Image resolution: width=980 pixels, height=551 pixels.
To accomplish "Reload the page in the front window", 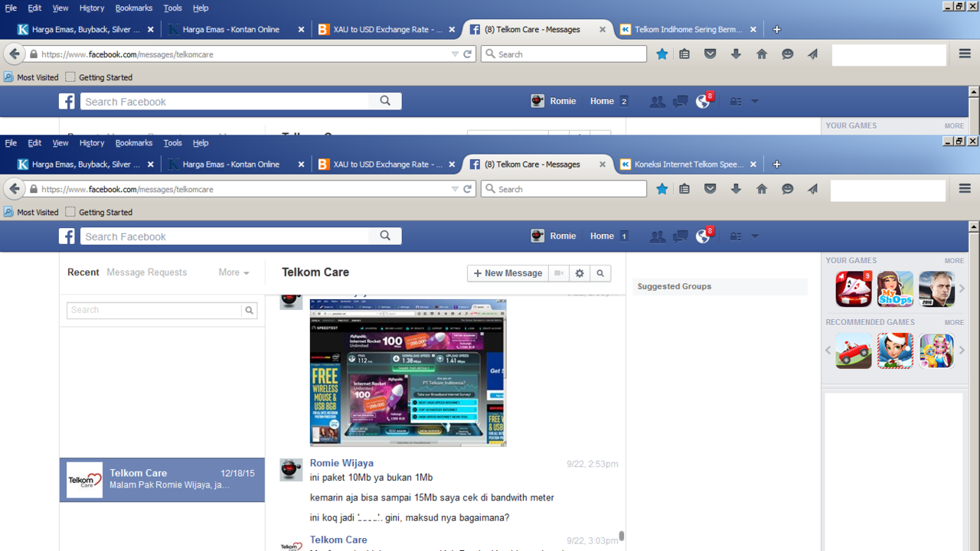I will 468,189.
